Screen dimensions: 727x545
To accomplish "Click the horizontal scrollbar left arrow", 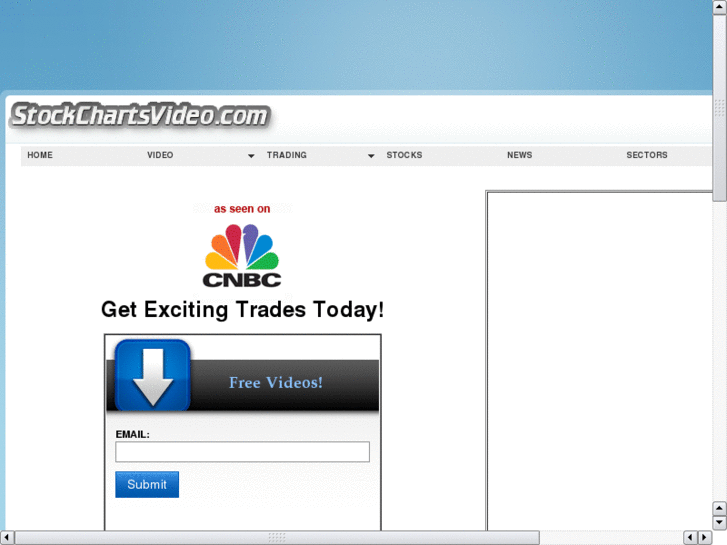I will [x=6, y=537].
